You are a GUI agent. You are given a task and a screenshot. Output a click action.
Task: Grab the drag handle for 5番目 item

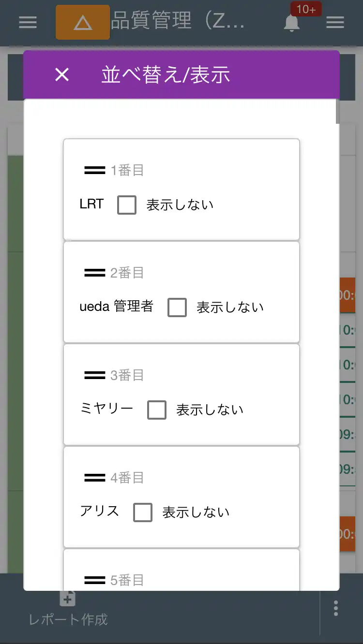click(x=94, y=579)
